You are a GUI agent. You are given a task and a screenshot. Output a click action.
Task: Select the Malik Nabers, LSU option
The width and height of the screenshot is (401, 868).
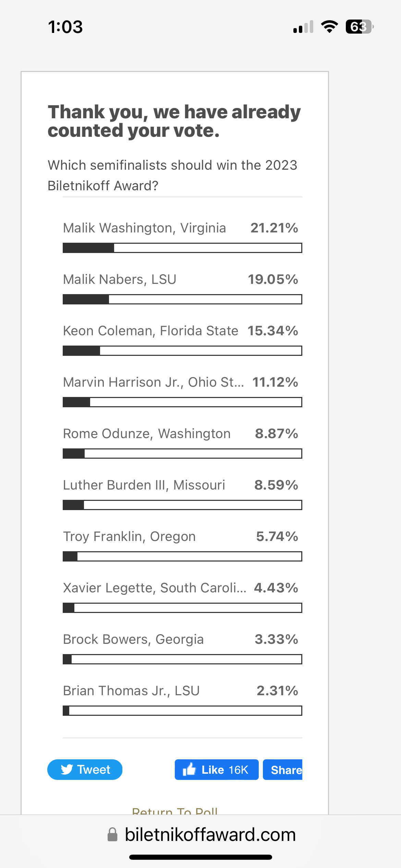coord(120,279)
